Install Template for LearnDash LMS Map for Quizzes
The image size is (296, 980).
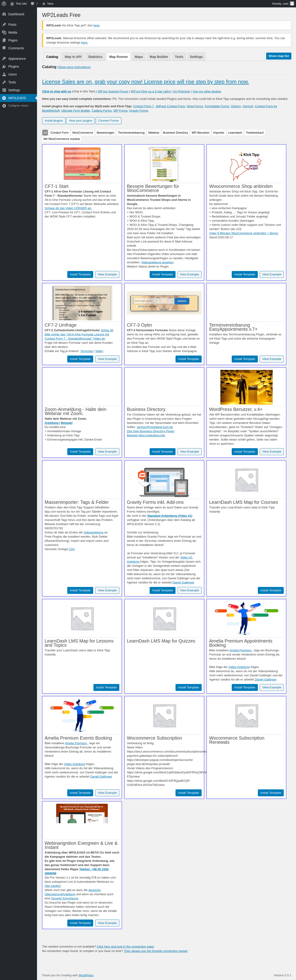coord(188,687)
